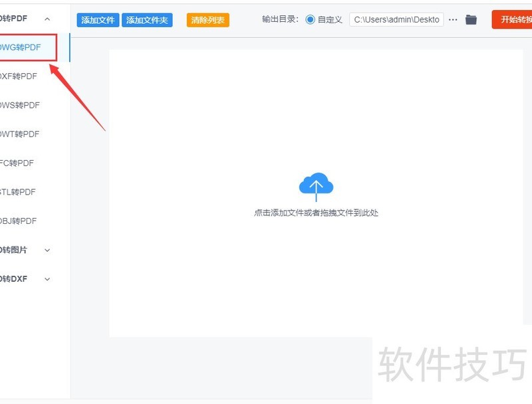The height and width of the screenshot is (404, 532).
Task: Expand the 转图片 section chevron
Action: 47,250
